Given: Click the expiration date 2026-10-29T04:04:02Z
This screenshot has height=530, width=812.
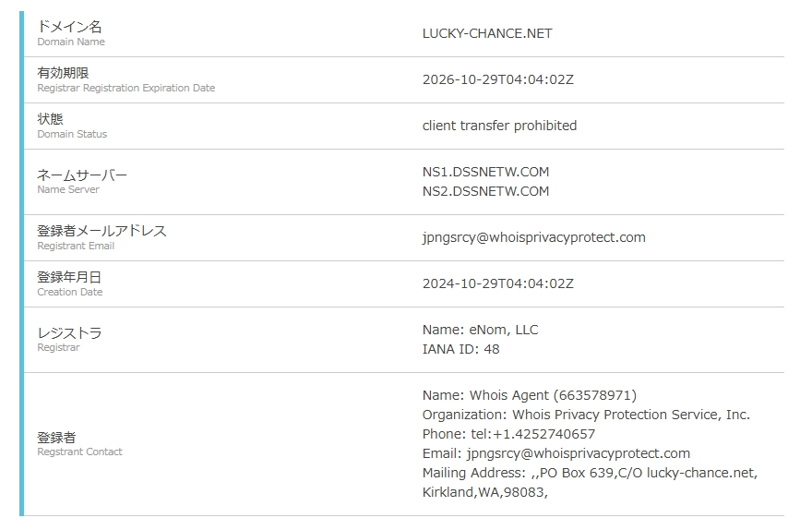Looking at the screenshot, I should click(x=497, y=79).
